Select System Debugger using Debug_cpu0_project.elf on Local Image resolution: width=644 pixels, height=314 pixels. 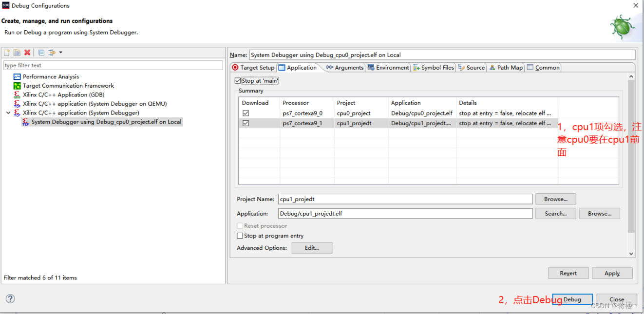(x=106, y=122)
